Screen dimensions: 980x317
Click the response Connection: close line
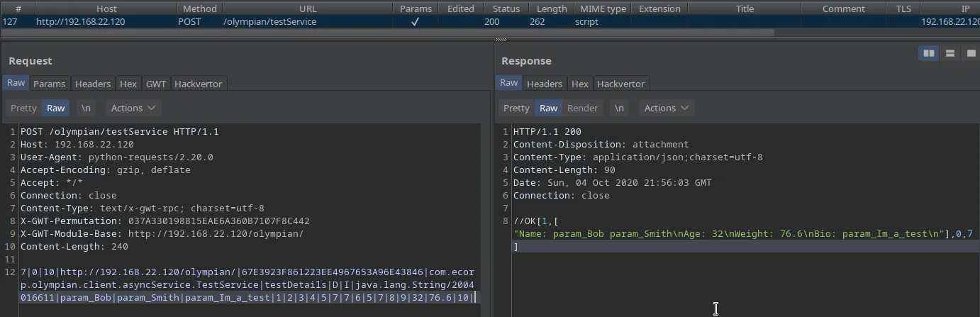(x=562, y=196)
